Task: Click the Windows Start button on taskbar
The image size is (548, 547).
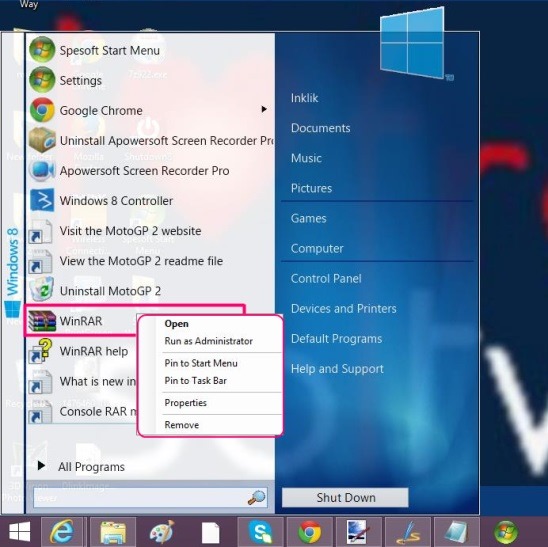Action: coord(20,532)
